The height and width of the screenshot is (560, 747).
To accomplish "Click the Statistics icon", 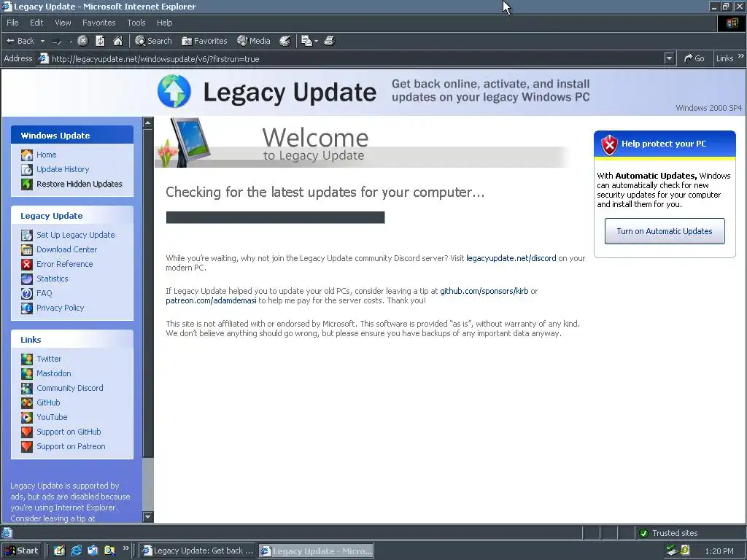I will [27, 279].
